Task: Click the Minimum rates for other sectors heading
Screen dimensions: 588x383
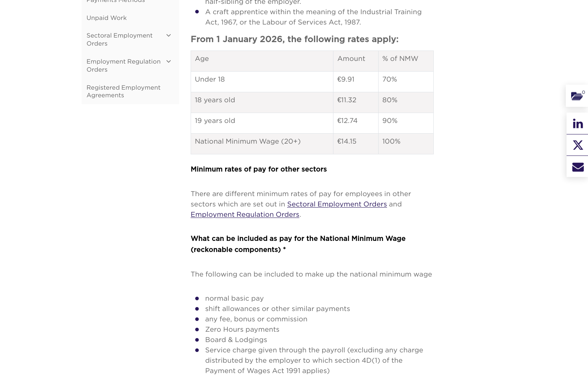Action: [259, 169]
